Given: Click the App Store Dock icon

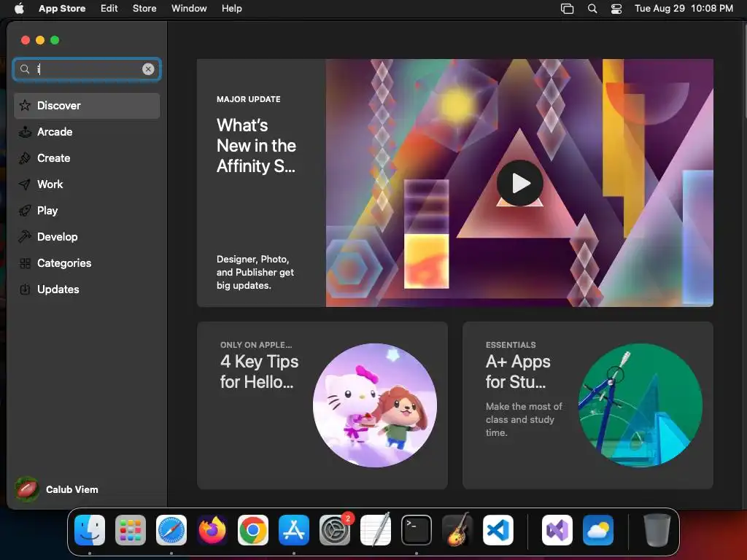Looking at the screenshot, I should point(294,530).
